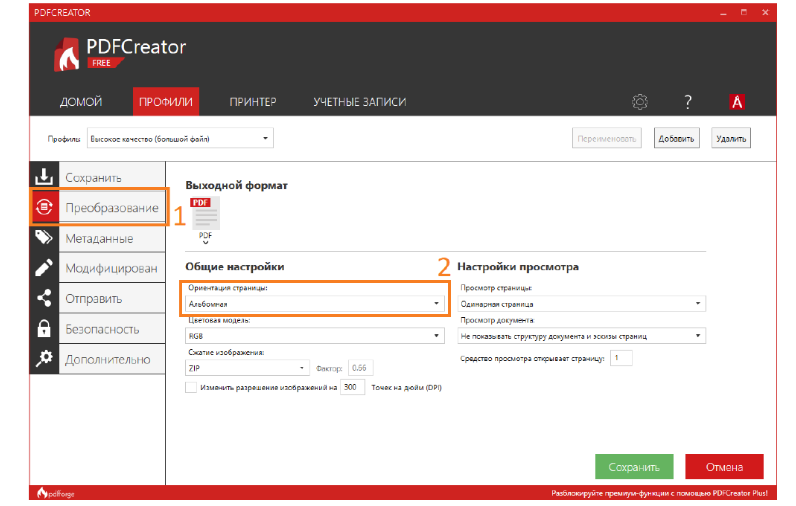Open help question mark icon

click(688, 102)
